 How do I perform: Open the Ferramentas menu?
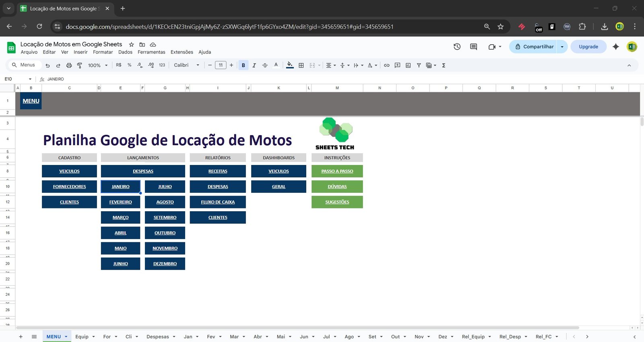point(151,52)
